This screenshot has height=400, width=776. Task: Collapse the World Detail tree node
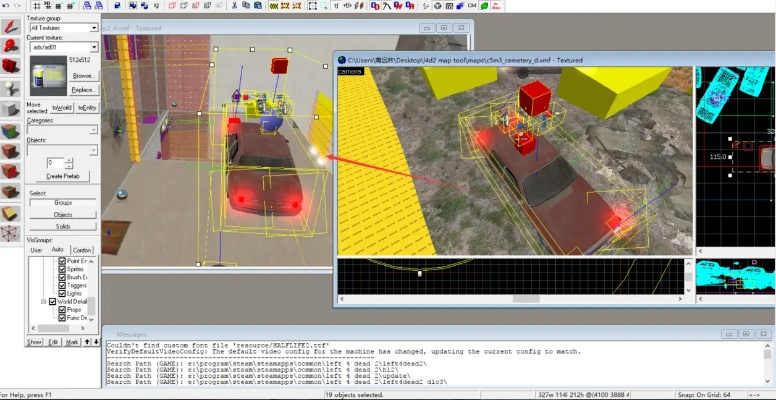coord(43,301)
